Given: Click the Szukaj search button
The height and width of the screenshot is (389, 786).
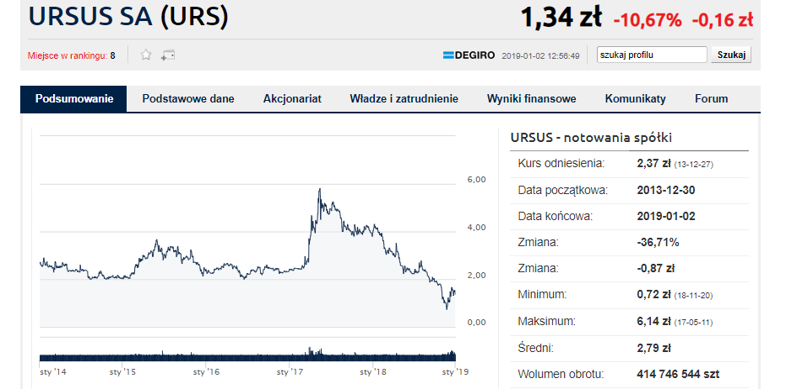Looking at the screenshot, I should coord(731,55).
